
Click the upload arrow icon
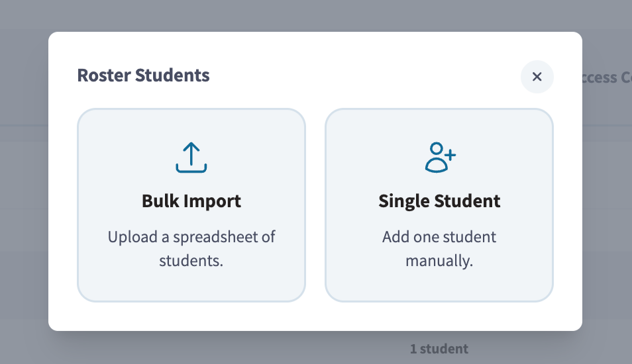pyautogui.click(x=191, y=158)
